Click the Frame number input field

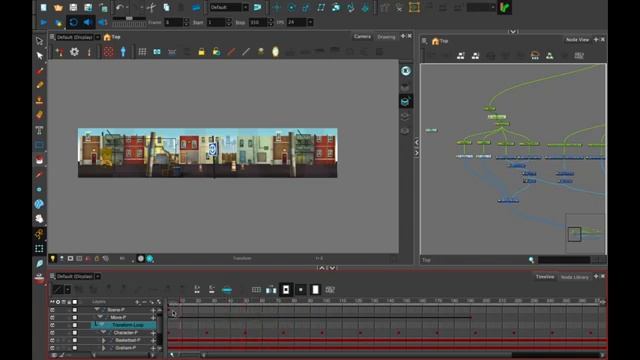click(173, 22)
